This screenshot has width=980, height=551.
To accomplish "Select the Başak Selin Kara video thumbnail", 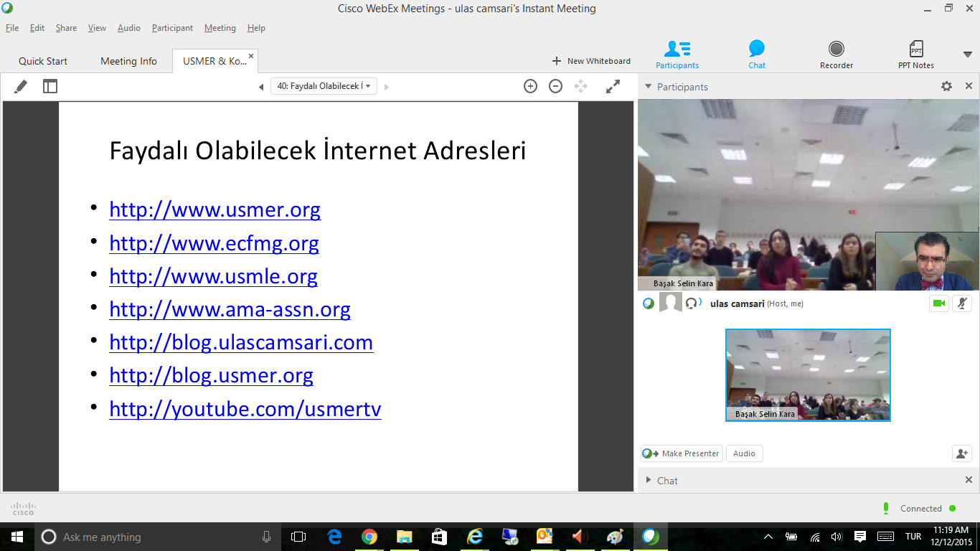I will pyautogui.click(x=808, y=375).
